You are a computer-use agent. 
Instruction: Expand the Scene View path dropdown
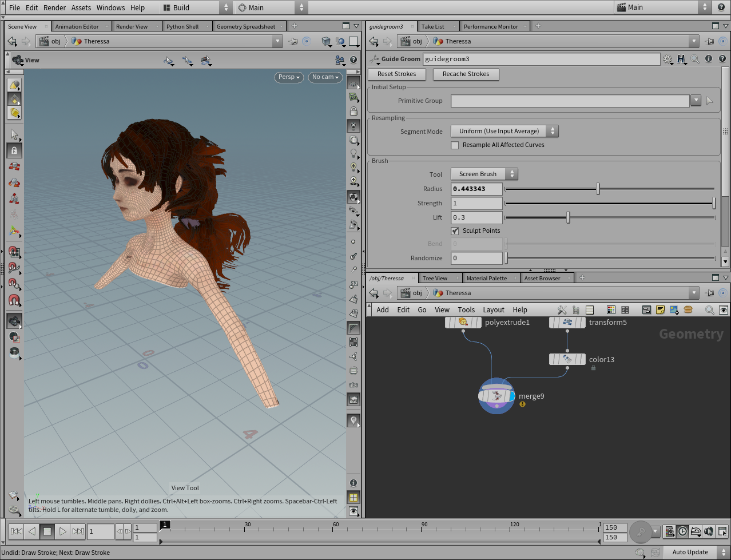(277, 41)
